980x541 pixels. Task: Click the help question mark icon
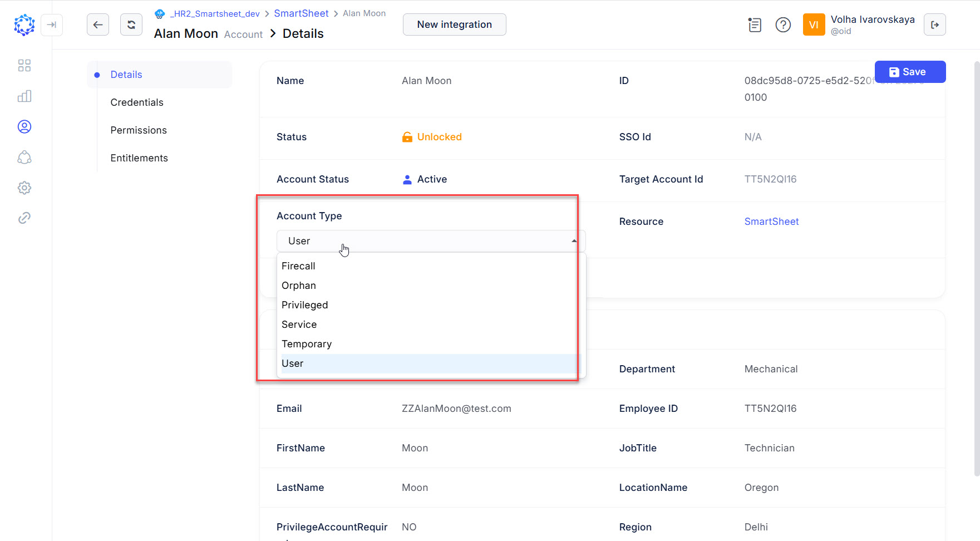click(x=783, y=24)
